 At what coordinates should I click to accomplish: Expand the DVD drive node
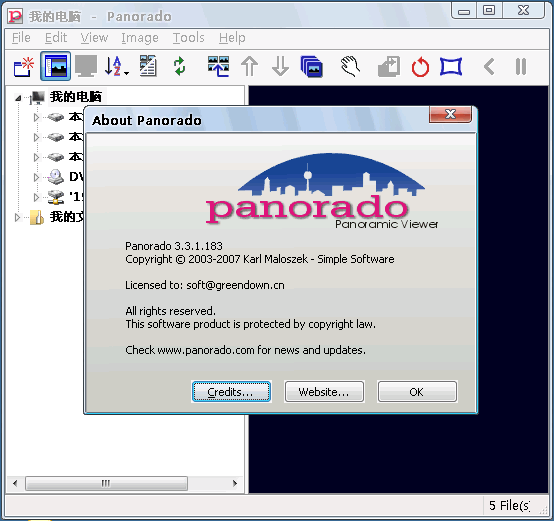tap(36, 177)
